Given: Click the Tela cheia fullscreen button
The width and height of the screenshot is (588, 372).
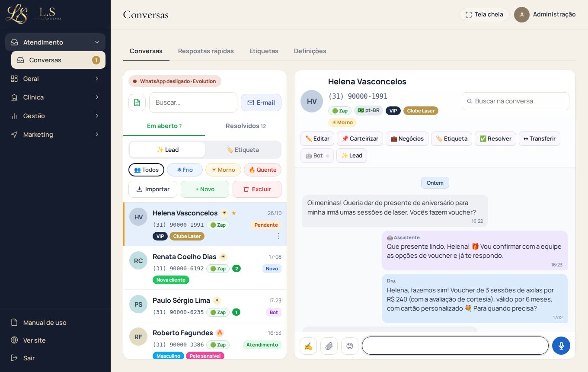Looking at the screenshot, I should (x=484, y=14).
